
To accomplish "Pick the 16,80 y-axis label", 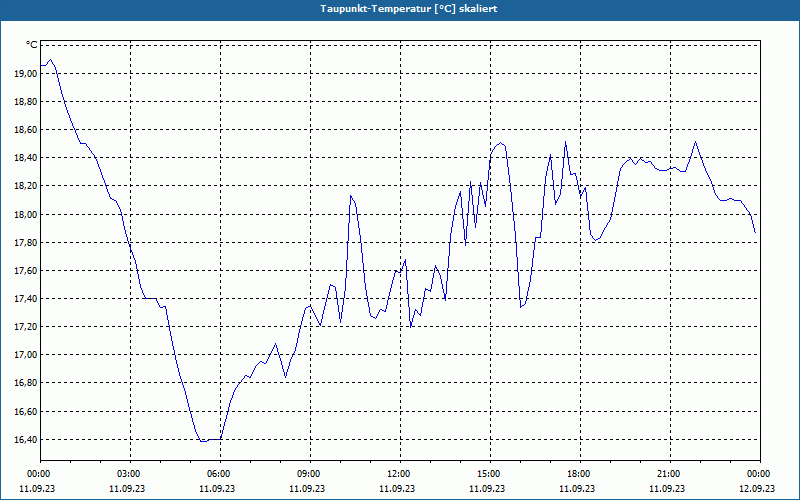I will (x=27, y=383).
